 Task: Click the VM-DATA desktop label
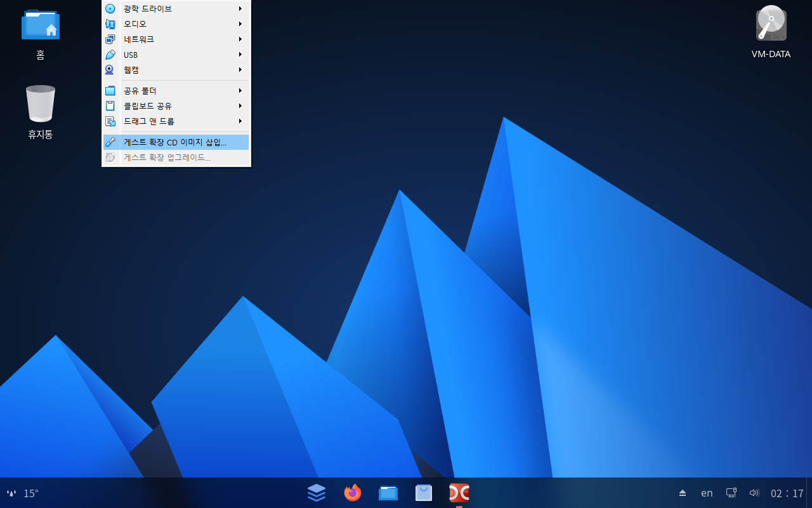pos(771,54)
